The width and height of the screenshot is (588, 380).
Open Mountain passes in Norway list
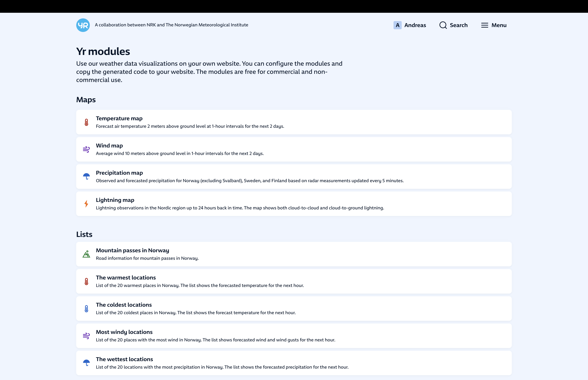click(x=133, y=250)
